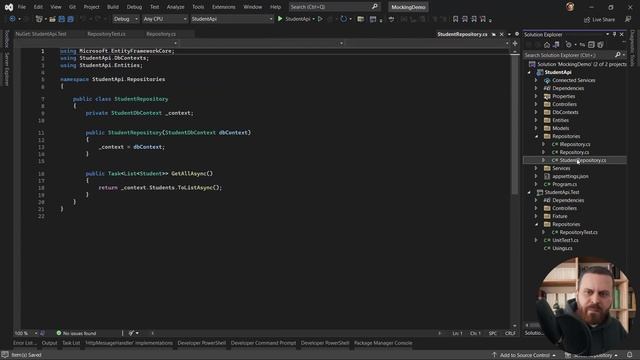Click Collapse All icon in Solution Explorer
The width and height of the screenshot is (640, 360).
(x=591, y=44)
